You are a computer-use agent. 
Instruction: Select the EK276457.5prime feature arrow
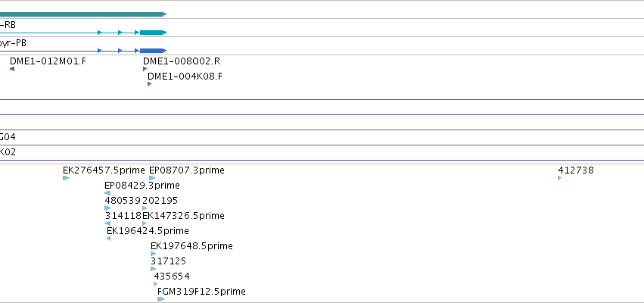click(x=66, y=178)
